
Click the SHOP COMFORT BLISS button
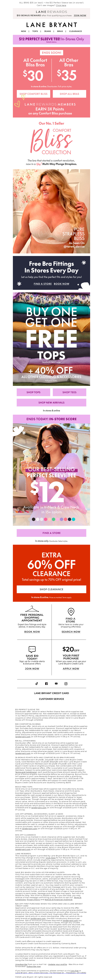[x=34, y=94]
